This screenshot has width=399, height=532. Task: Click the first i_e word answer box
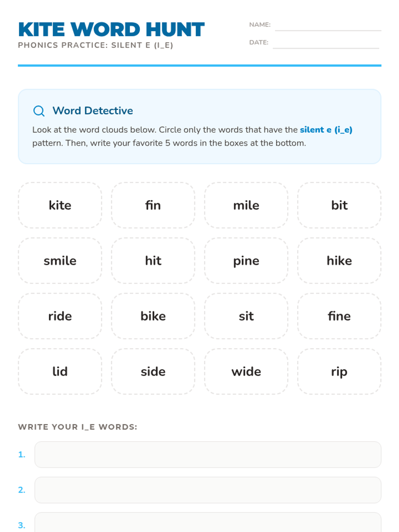pyautogui.click(x=208, y=455)
